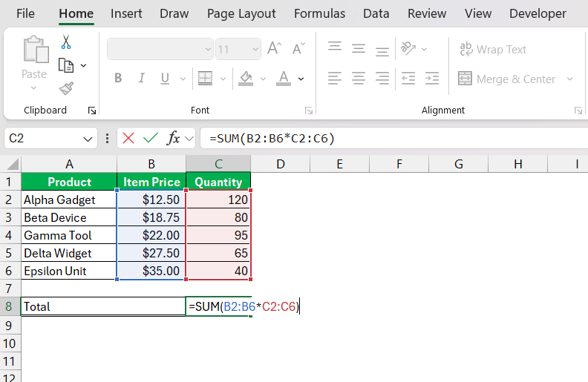Click the Paste clipboard icon
Screen dimensions: 588x382
tap(36, 50)
